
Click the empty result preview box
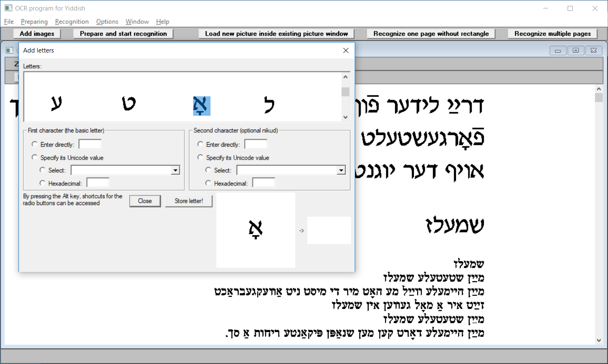(x=329, y=230)
